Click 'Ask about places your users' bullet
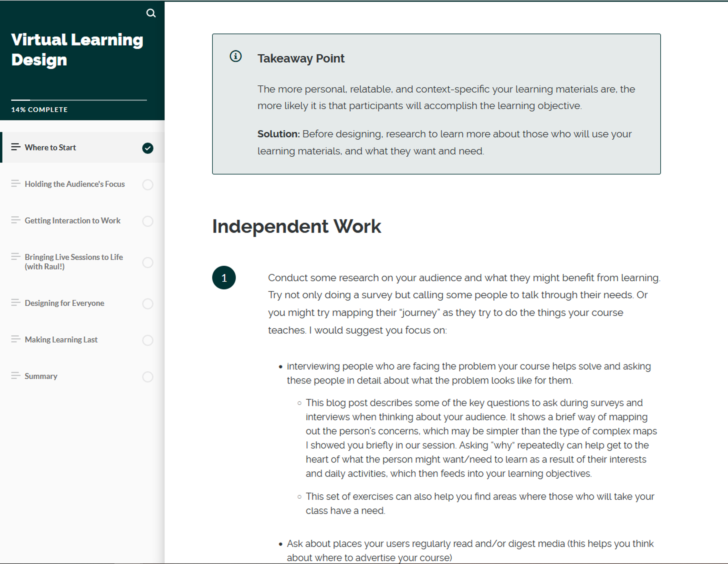This screenshot has width=728, height=564. coord(470,550)
